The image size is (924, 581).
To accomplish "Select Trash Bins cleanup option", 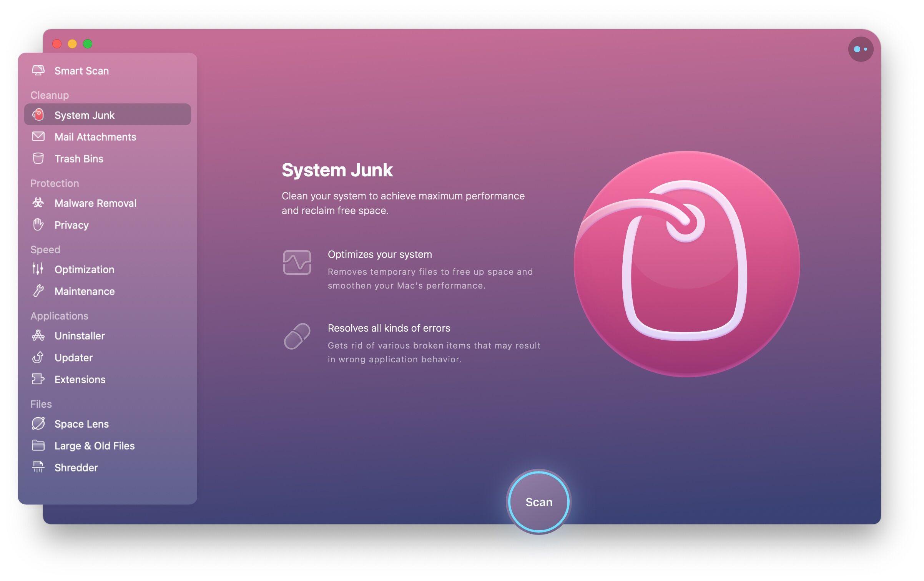I will point(79,159).
